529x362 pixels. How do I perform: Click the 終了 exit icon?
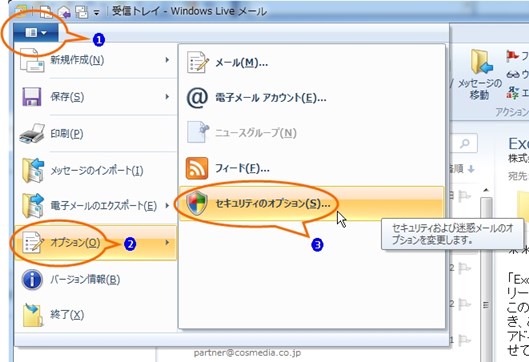click(x=32, y=315)
